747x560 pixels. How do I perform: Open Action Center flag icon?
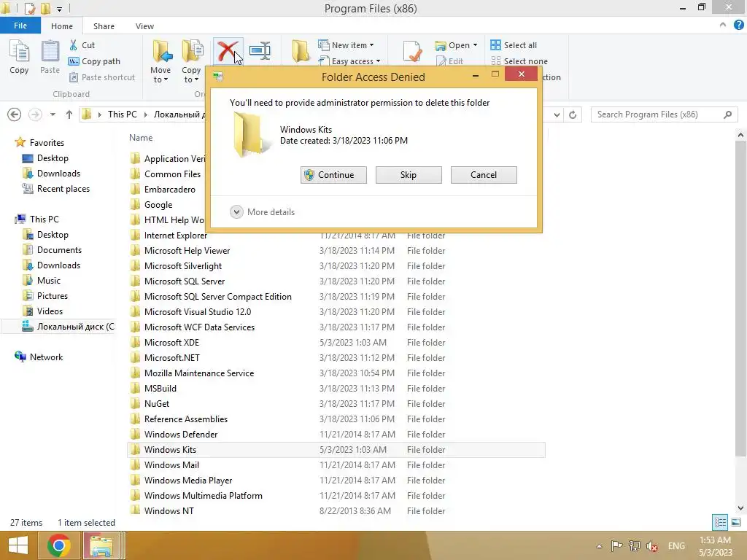pyautogui.click(x=616, y=545)
